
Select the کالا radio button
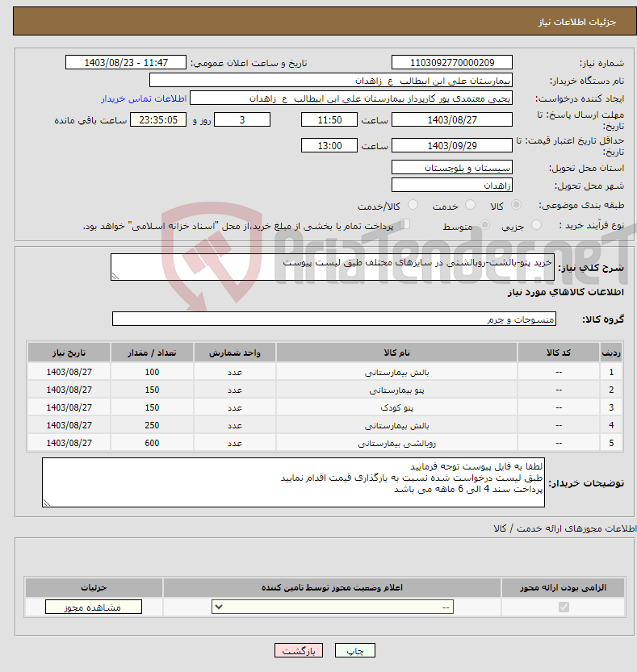pos(517,205)
